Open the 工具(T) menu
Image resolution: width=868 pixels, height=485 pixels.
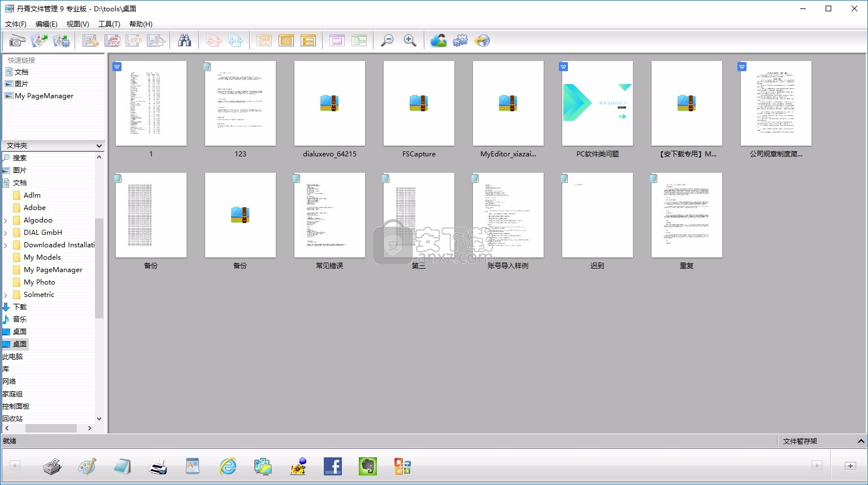109,24
